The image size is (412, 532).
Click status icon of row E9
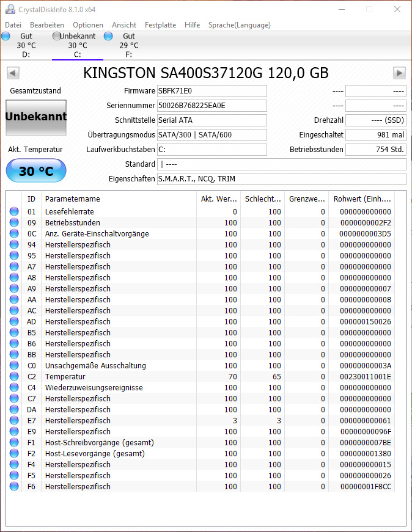(x=14, y=431)
